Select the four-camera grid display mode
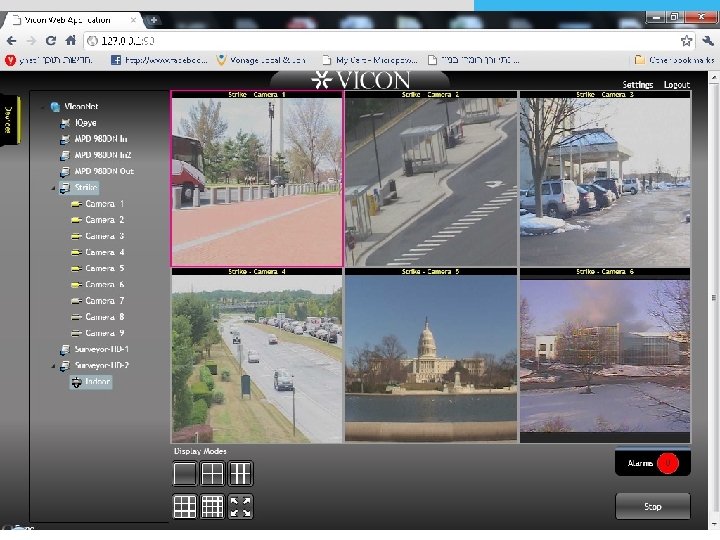The image size is (720, 540). click(x=212, y=473)
